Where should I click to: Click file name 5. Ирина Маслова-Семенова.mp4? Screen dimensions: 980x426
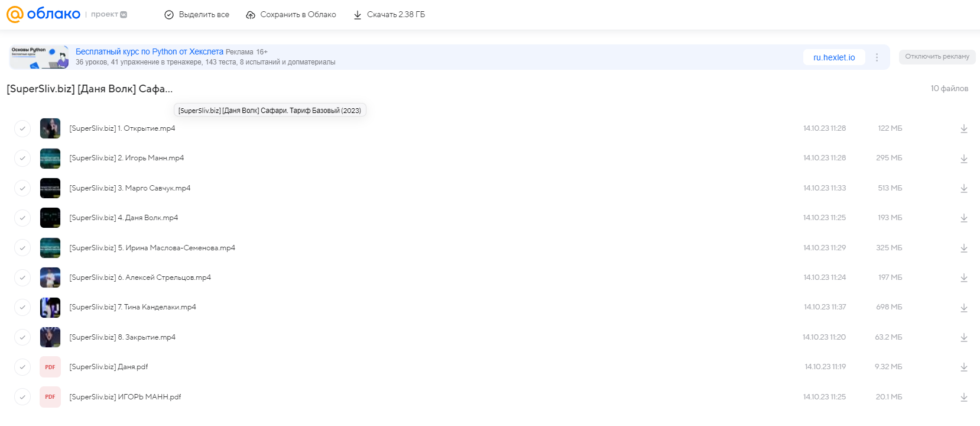coord(152,248)
